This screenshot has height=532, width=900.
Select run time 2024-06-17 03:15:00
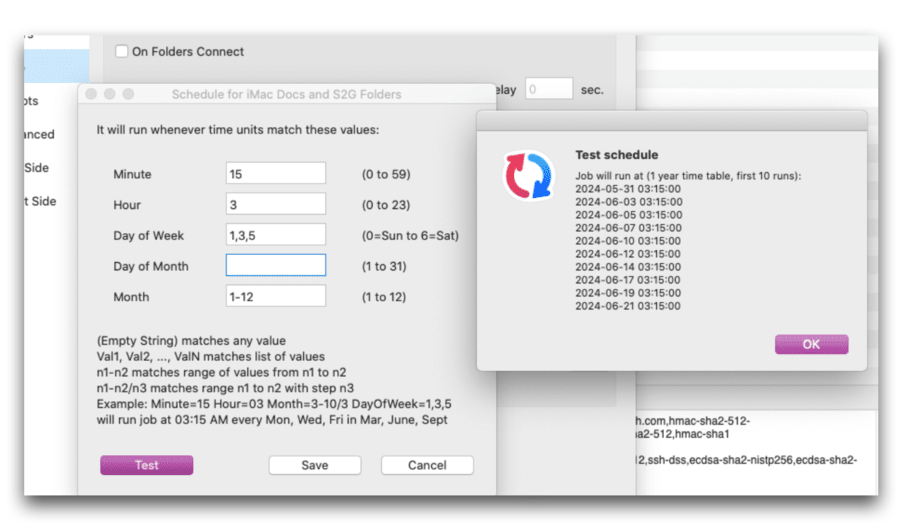628,279
